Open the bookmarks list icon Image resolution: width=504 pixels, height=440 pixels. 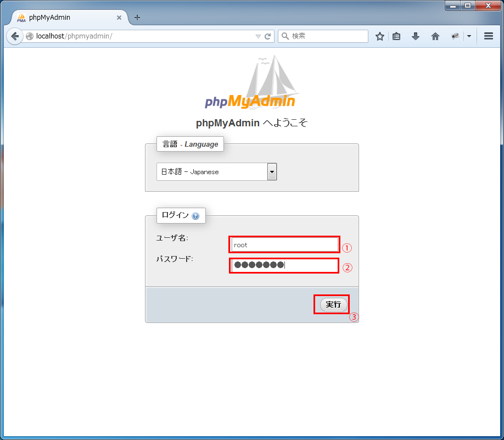tap(396, 36)
